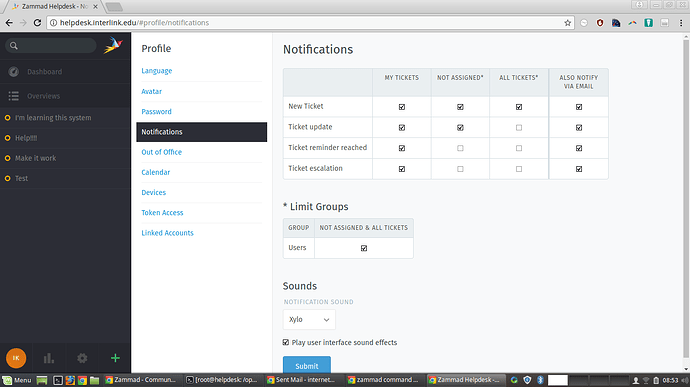Toggle Ticket reminder reached email notification
Image resolution: width=690 pixels, height=387 pixels.
[x=579, y=148]
